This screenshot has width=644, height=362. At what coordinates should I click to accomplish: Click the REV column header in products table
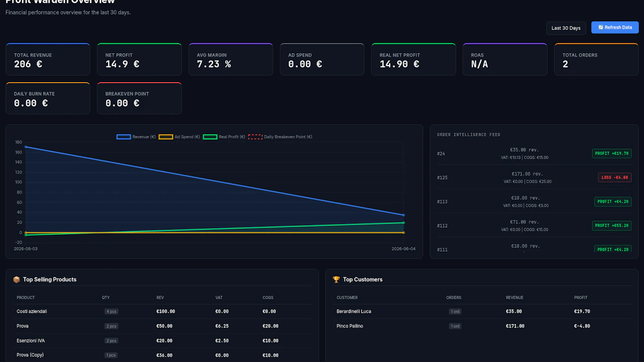160,298
